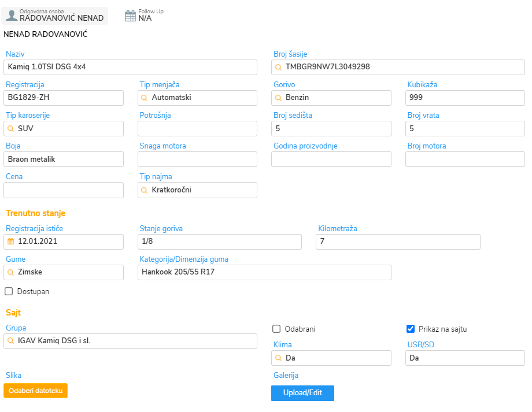Click search icon in Tip menjača field
The image size is (532, 412).
[144, 98]
